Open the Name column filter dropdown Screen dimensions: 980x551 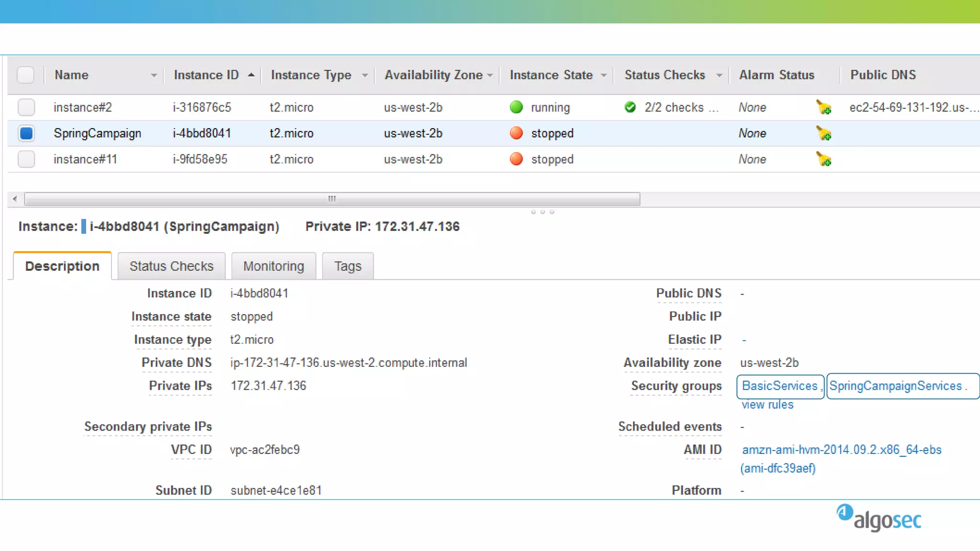coord(154,76)
